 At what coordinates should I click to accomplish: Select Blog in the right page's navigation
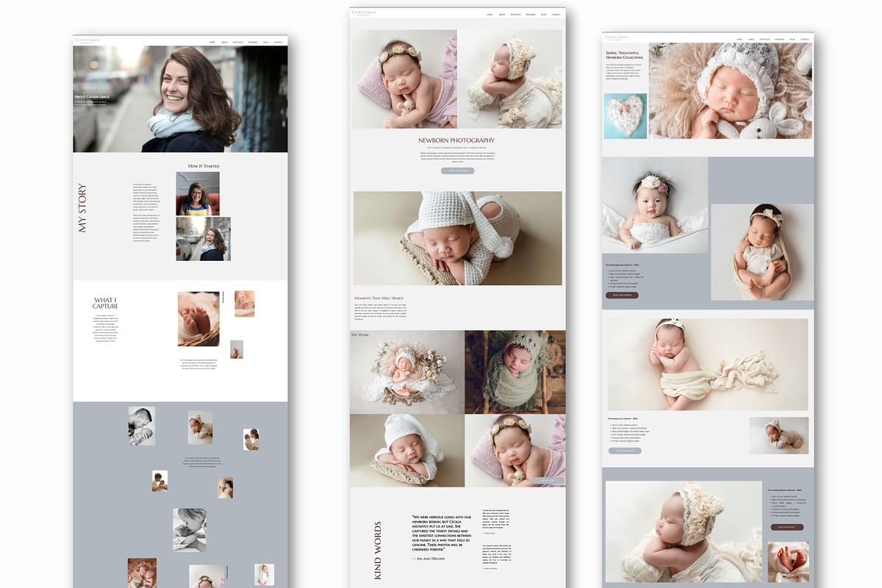793,38
